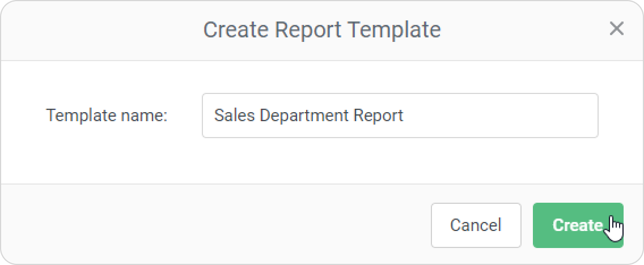This screenshot has width=644, height=265.
Task: Click the empty footer area left of Cancel
Action: coord(215,225)
